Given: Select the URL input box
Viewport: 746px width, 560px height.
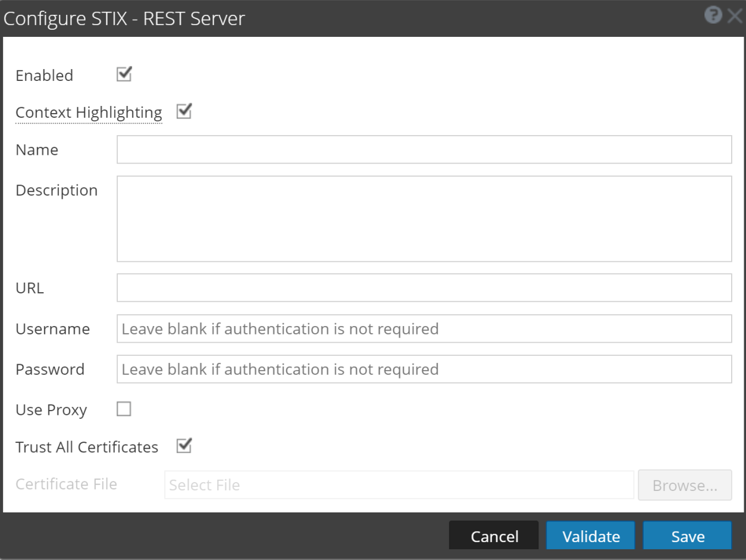Looking at the screenshot, I should tap(424, 288).
